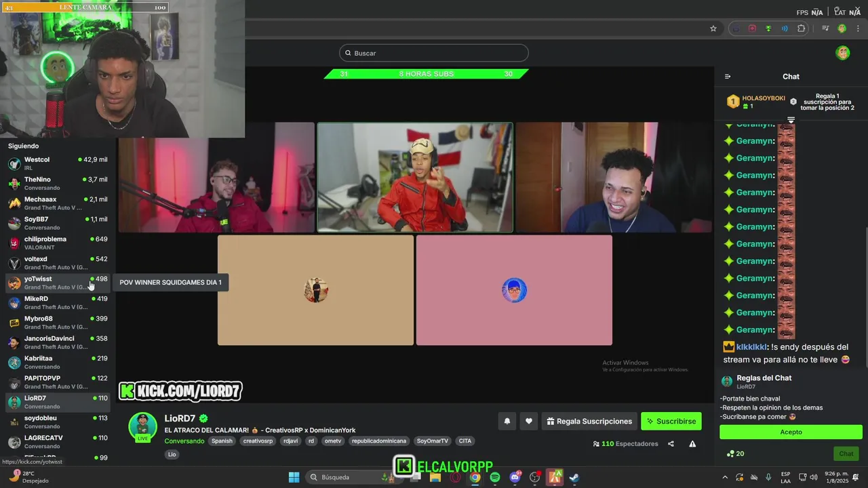Open Mechaaax channel in sidebar
This screenshot has height=488, width=868.
click(58, 203)
